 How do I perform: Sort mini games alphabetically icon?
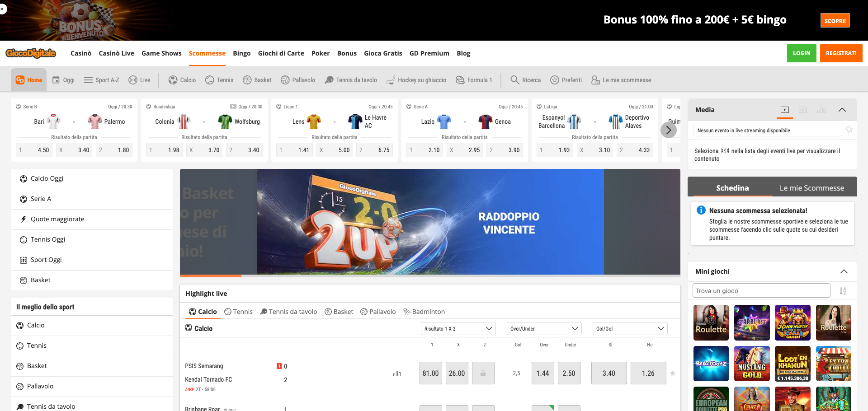843,291
